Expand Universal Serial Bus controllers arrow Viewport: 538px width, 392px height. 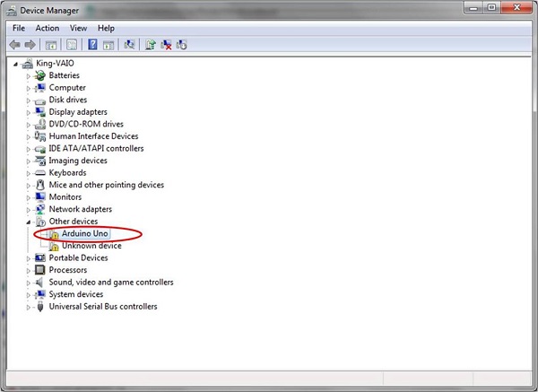tap(29, 307)
